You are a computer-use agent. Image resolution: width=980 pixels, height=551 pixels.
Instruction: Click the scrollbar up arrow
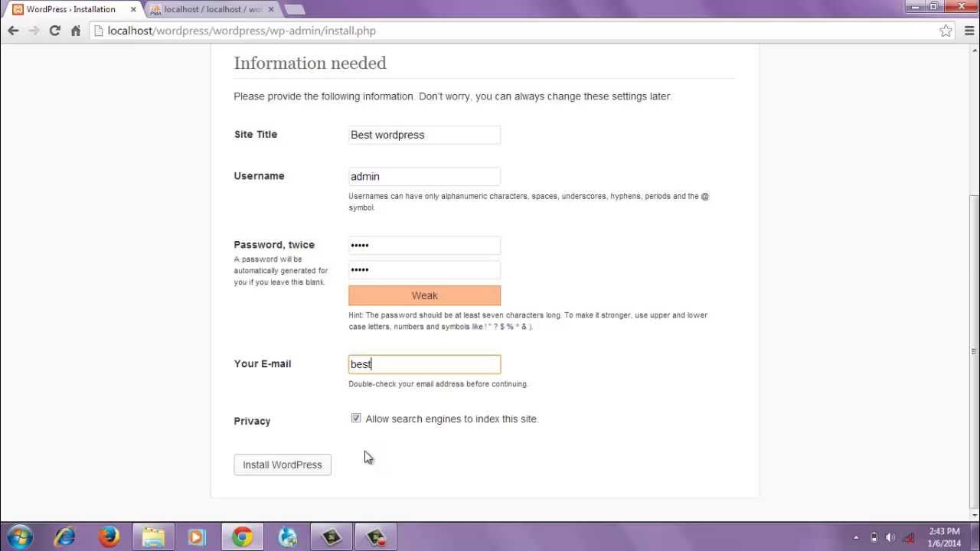coord(974,51)
